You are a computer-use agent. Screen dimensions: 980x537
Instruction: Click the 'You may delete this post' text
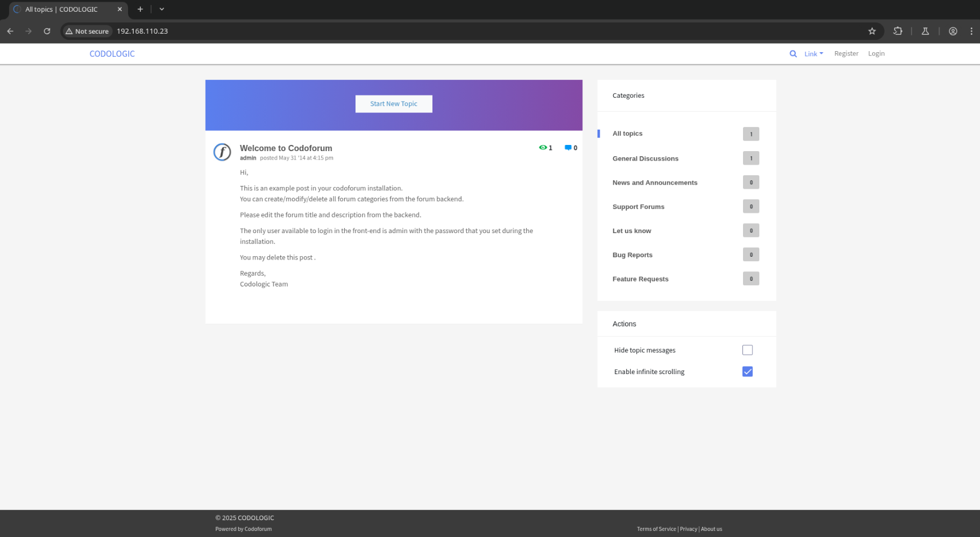click(x=276, y=257)
